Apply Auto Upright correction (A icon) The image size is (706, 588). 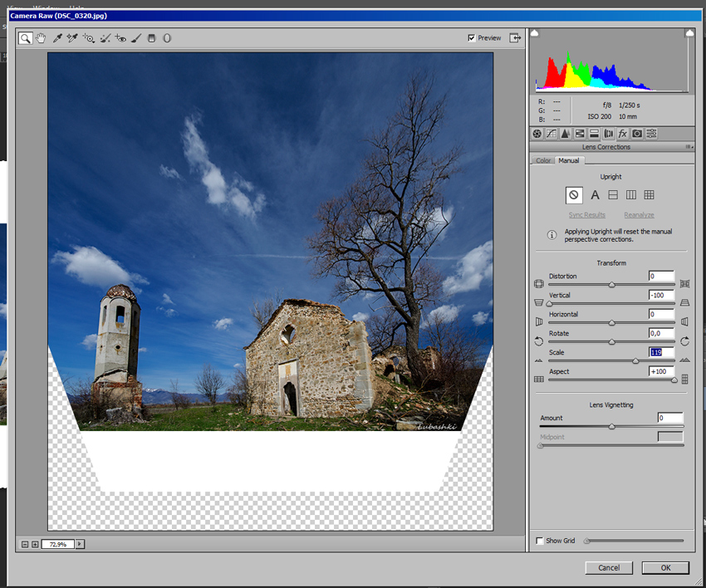595,195
